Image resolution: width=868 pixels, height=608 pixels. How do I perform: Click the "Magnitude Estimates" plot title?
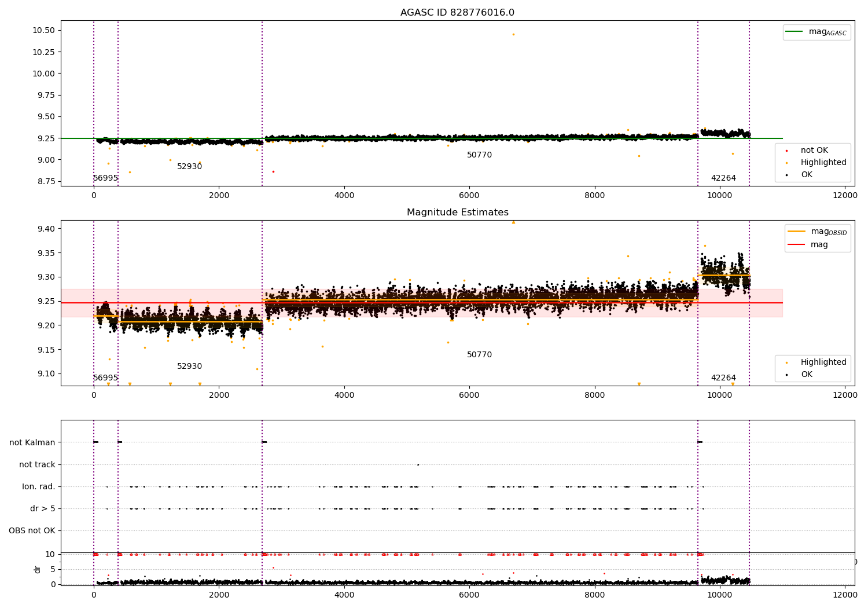point(457,213)
